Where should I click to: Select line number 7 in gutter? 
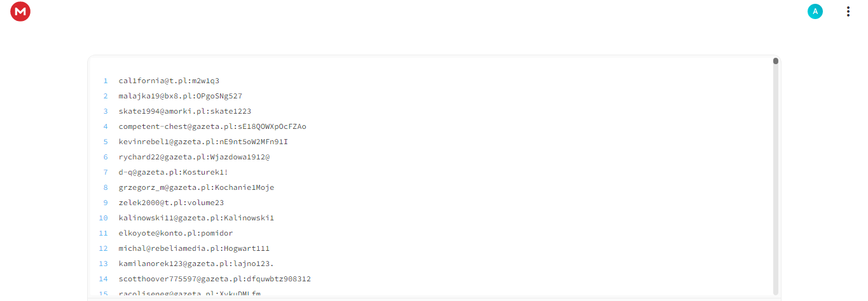pos(106,172)
